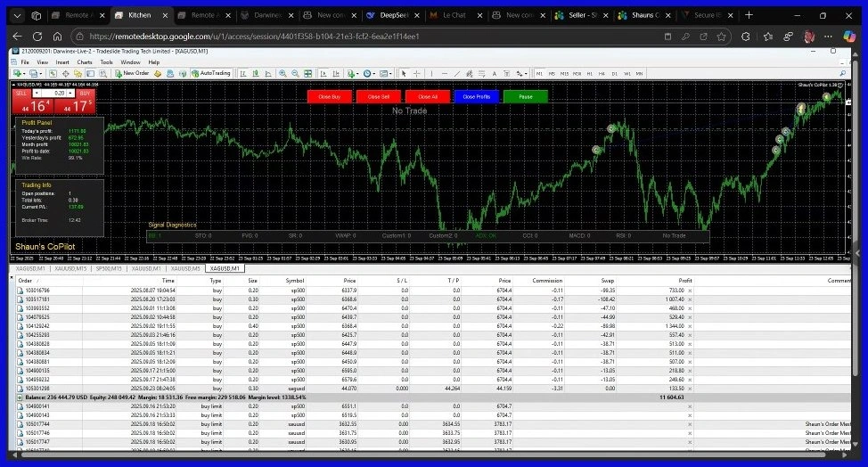This screenshot has width=868, height=467.
Task: Open the Charts menu
Action: 85,62
